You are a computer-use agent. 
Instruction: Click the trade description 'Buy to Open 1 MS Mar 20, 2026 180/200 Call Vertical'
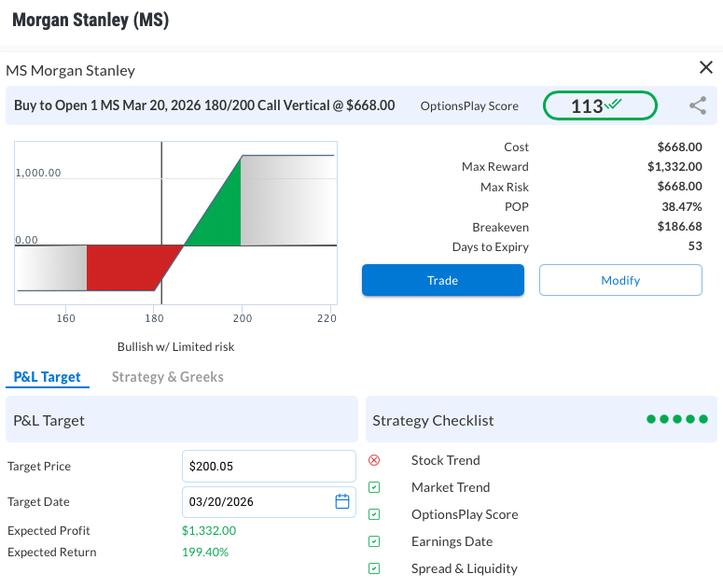tap(172, 105)
